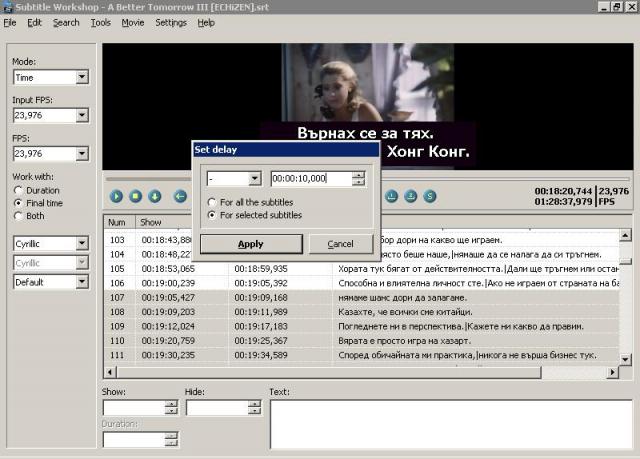Screen dimensions: 640x459
Task: Click the icon just left of S
Action: pyautogui.click(x=410, y=197)
